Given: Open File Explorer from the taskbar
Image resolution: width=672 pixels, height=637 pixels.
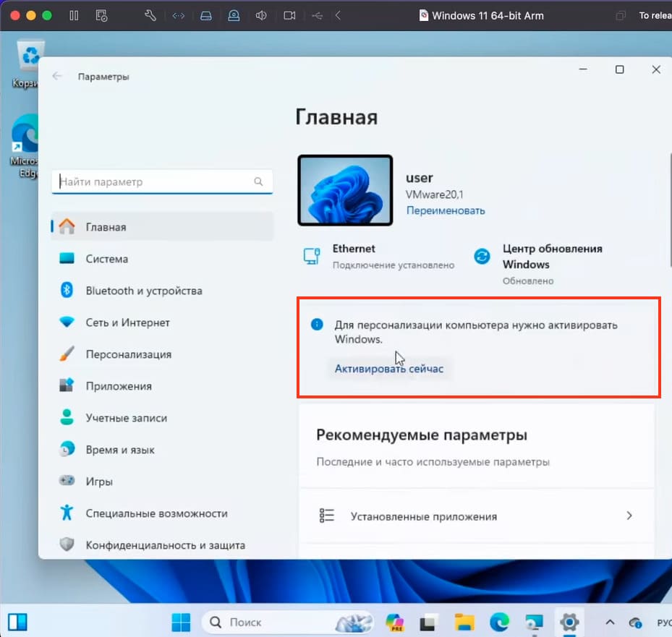Looking at the screenshot, I should click(464, 622).
